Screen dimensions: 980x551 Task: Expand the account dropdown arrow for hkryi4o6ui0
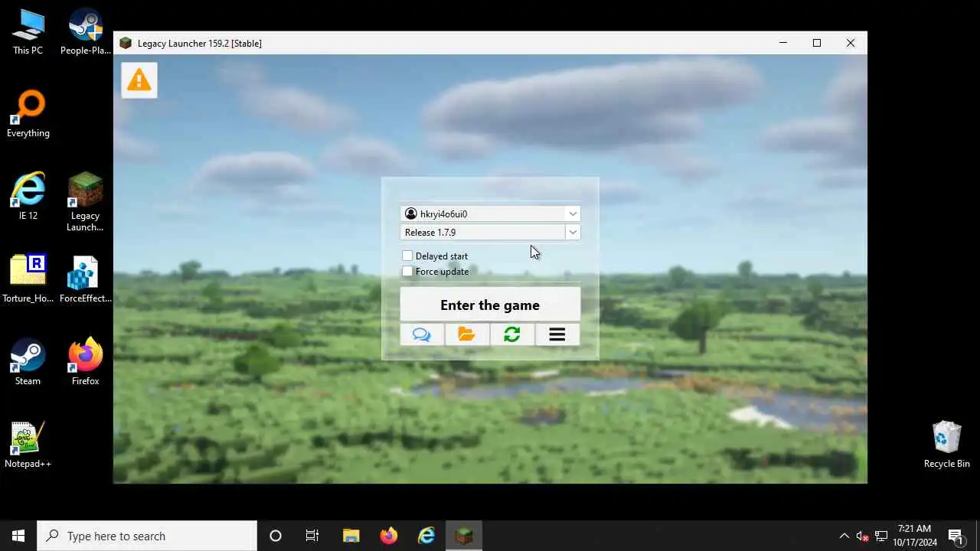coord(573,214)
